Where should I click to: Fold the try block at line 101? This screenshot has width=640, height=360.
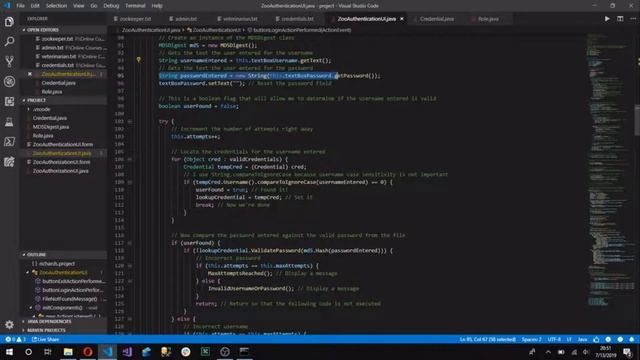click(130, 121)
